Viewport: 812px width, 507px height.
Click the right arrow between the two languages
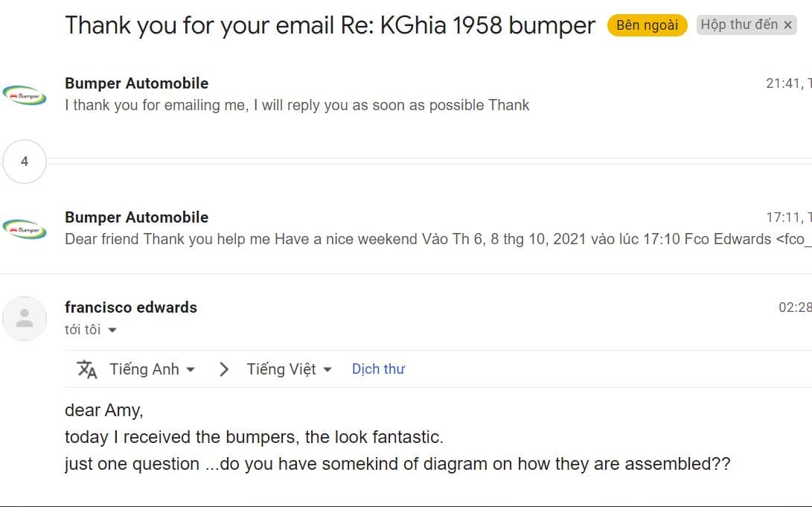[x=223, y=369]
